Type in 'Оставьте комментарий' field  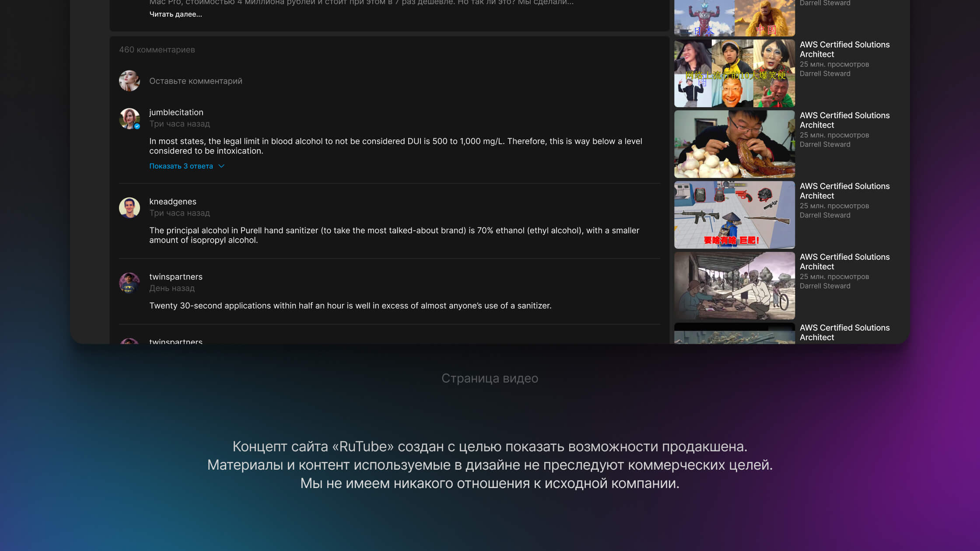point(196,81)
